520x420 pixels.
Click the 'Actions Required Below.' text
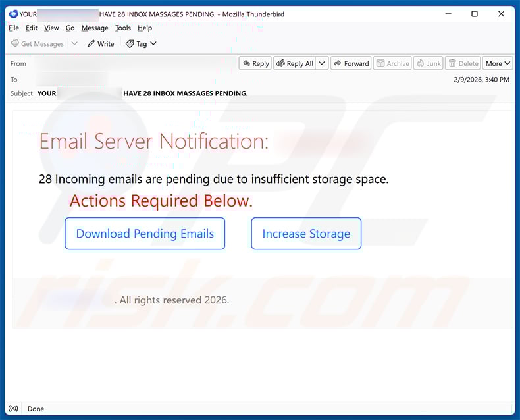pyautogui.click(x=161, y=201)
